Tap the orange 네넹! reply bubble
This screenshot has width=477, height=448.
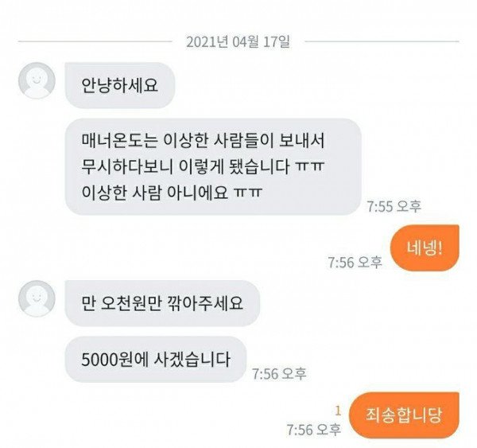click(425, 248)
